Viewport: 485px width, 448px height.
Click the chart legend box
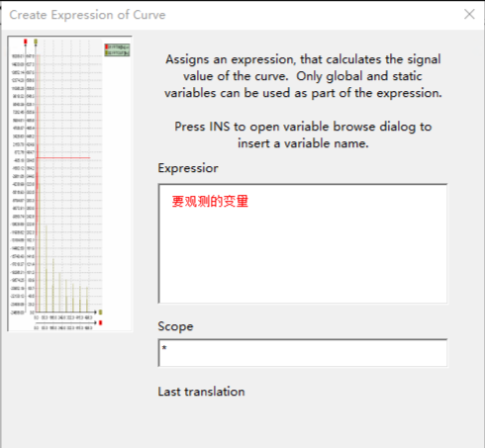tap(117, 49)
